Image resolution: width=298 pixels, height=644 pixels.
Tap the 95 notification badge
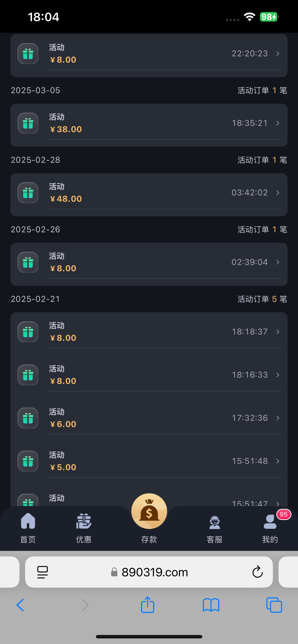(x=283, y=514)
